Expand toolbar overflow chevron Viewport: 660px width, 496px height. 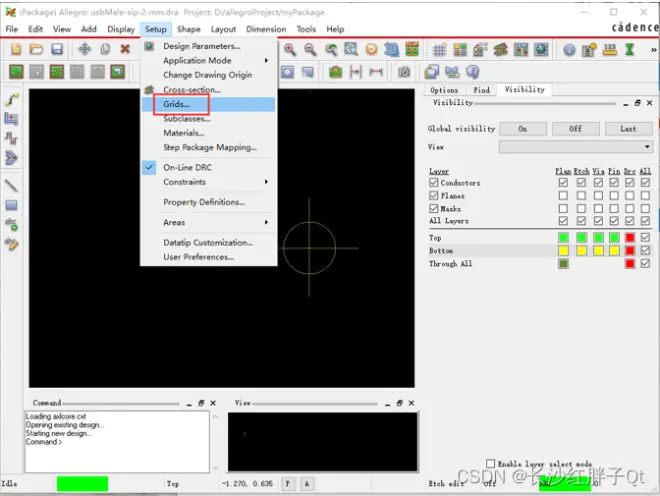pos(653,50)
